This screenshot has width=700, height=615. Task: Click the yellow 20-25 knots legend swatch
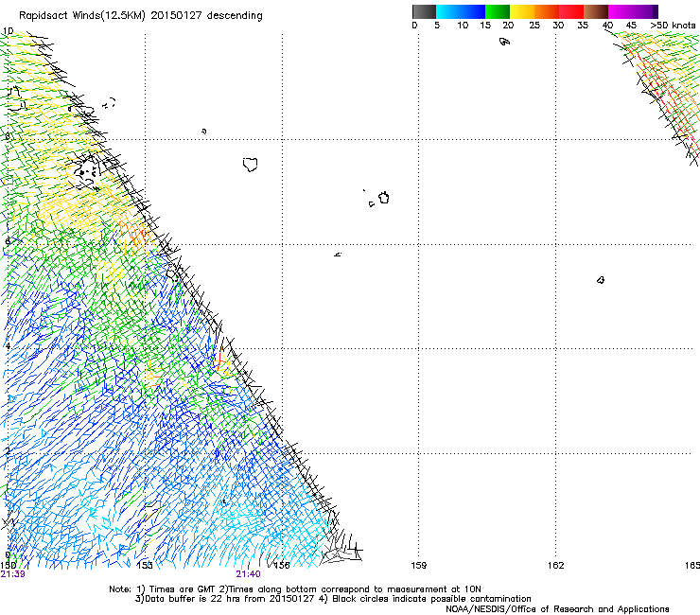pyautogui.click(x=522, y=11)
